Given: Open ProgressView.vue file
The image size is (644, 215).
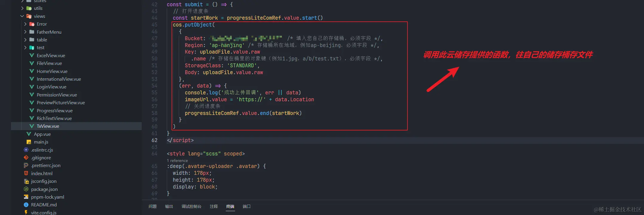Looking at the screenshot, I should 55,110.
